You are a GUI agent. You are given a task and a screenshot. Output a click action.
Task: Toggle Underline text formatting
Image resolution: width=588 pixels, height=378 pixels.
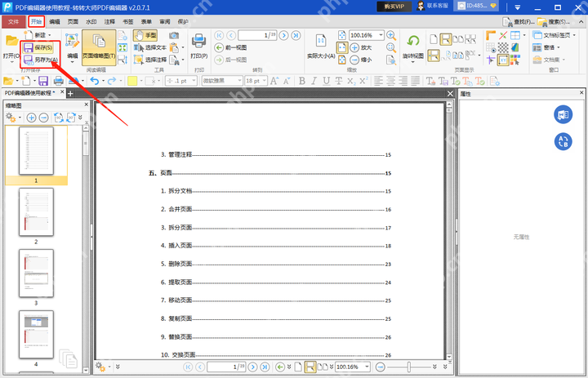pyautogui.click(x=326, y=81)
